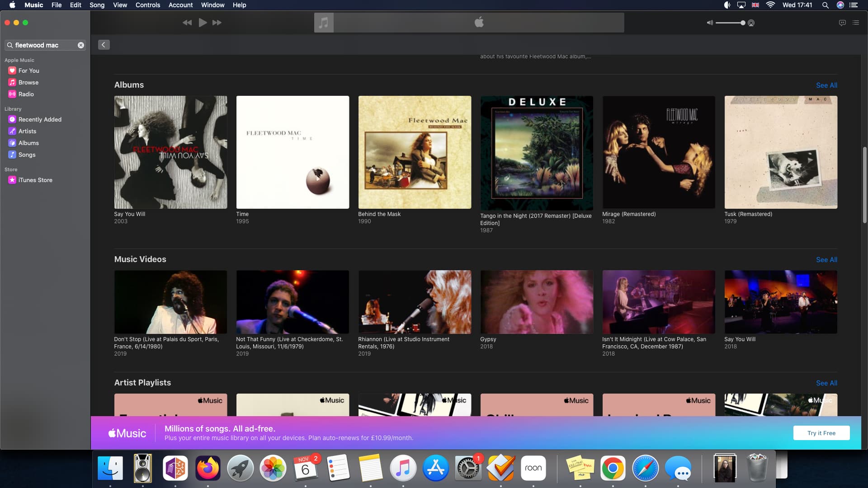Play the Isn't It Midnight video

click(659, 302)
